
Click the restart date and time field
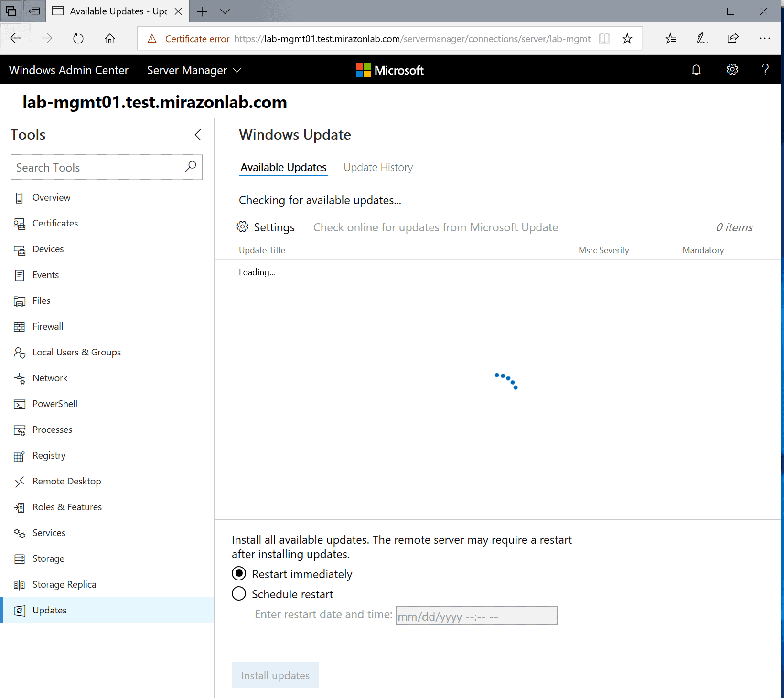pyautogui.click(x=476, y=616)
